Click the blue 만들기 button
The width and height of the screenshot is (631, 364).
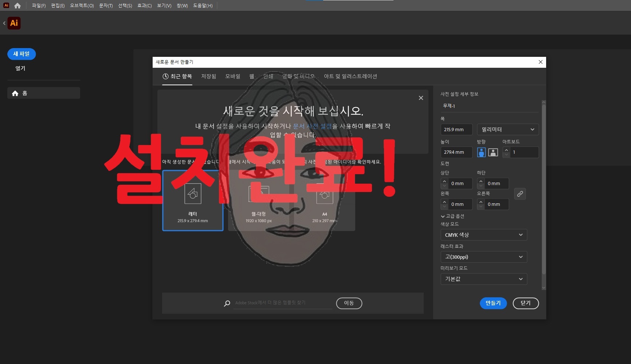coord(493,303)
